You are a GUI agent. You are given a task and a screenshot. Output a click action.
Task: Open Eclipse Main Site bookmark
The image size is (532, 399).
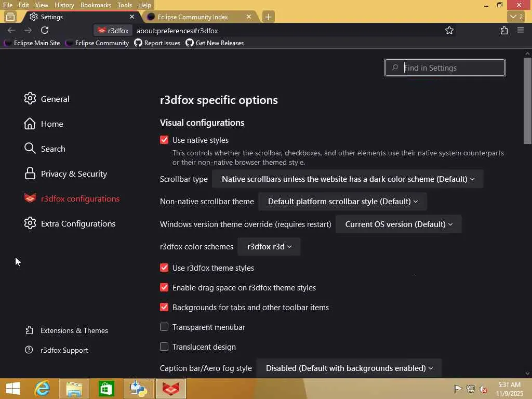tap(32, 43)
